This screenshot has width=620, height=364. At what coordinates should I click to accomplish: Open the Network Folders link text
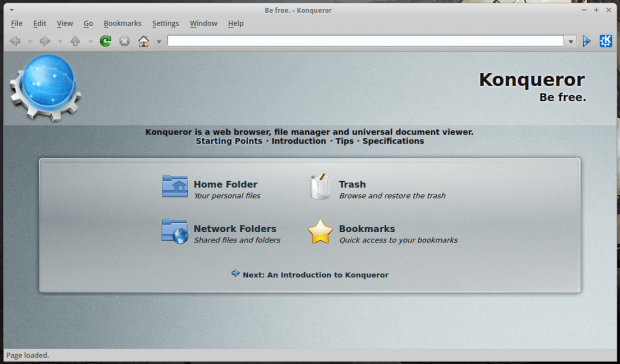coord(235,229)
